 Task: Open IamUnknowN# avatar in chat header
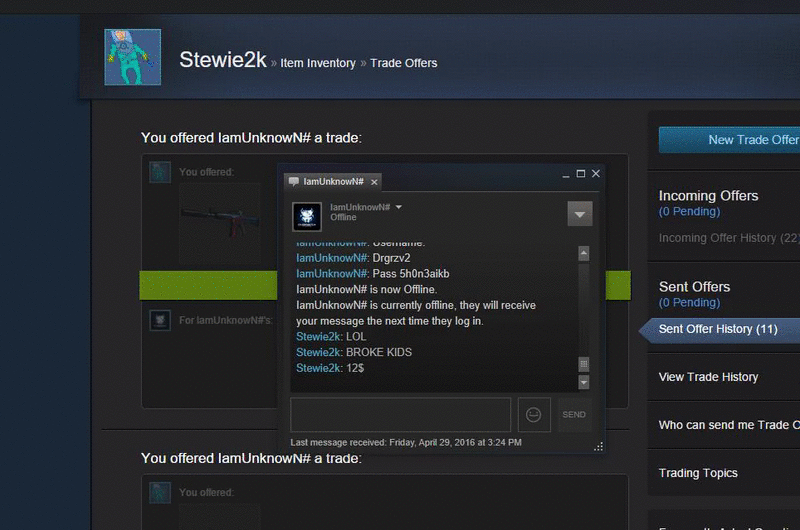[x=307, y=216]
